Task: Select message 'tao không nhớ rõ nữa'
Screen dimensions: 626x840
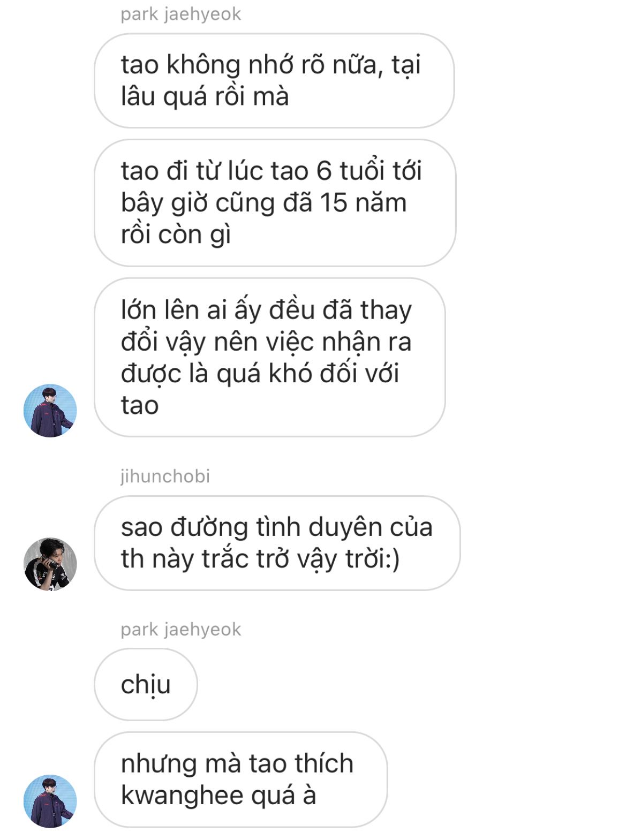Action: [274, 80]
